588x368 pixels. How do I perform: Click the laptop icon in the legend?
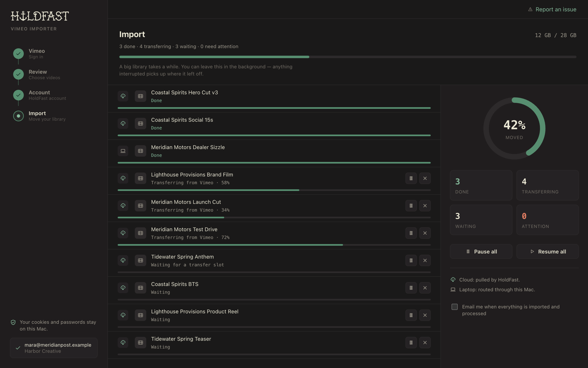453,289
